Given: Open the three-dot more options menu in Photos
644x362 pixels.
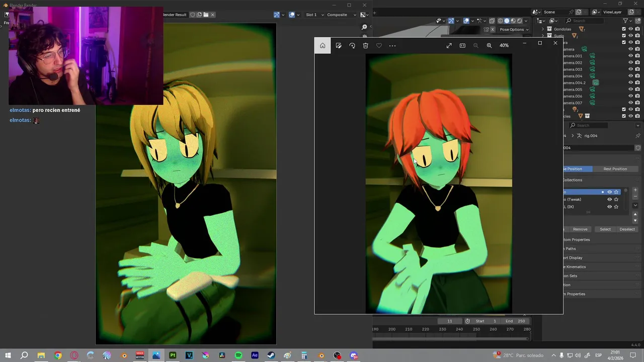Looking at the screenshot, I should pyautogui.click(x=392, y=45).
